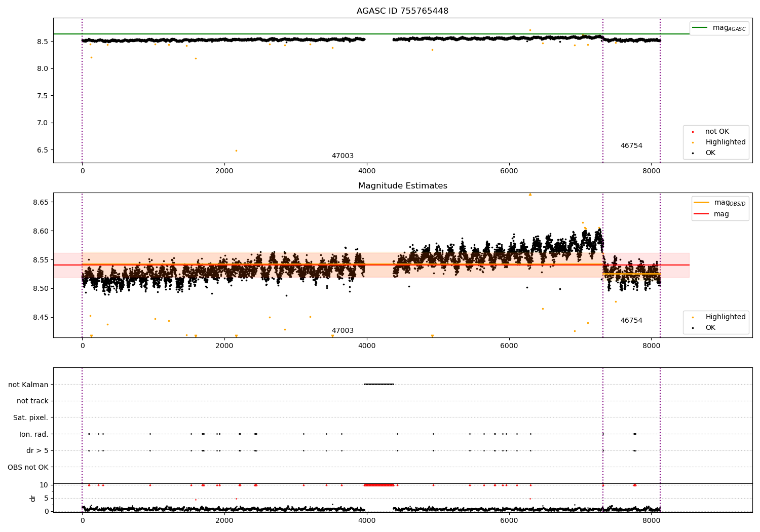Select 'Highlighted' in the top plot legend
The image size is (760, 532).
pyautogui.click(x=726, y=142)
